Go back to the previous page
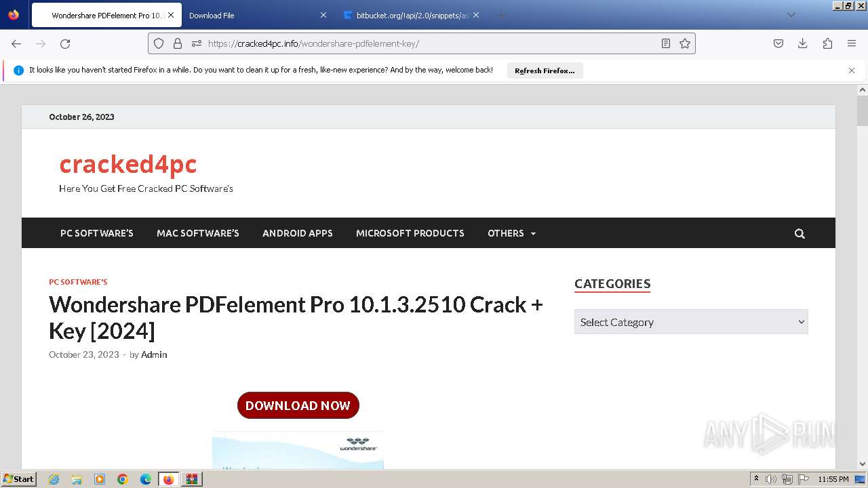This screenshot has height=488, width=868. coord(16,43)
